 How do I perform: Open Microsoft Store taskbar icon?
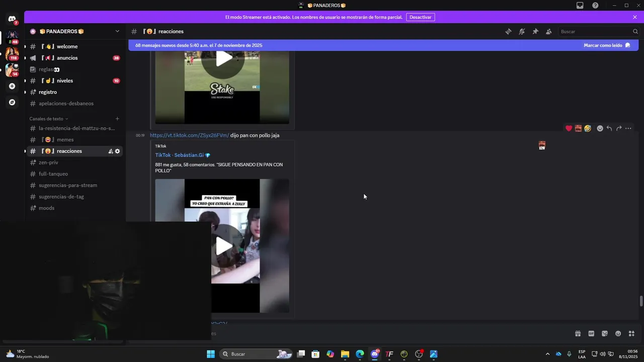point(315,354)
